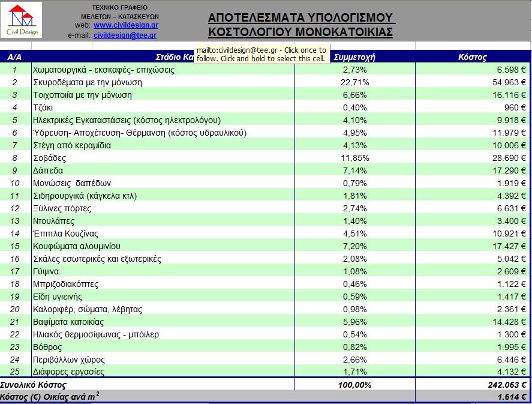Select the Σοβάδες cell
532x404 pixels.
163,158
